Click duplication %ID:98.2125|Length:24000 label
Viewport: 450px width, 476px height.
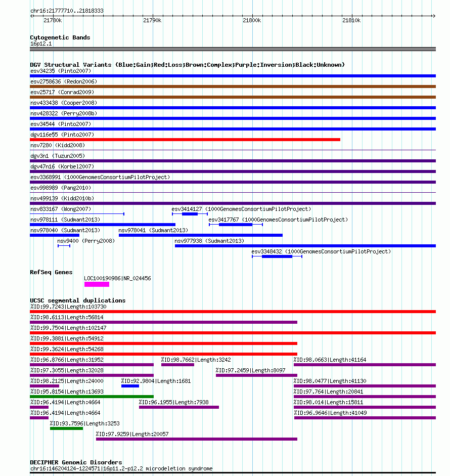[x=67, y=381]
